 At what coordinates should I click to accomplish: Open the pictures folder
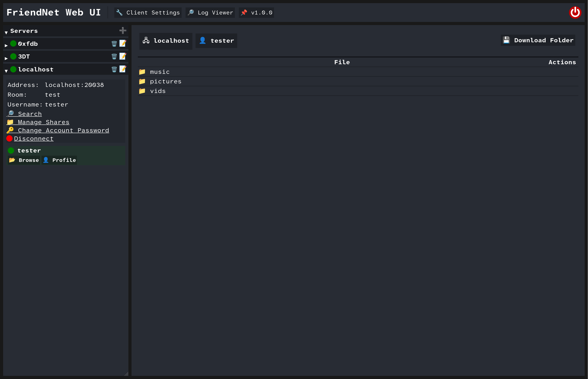pyautogui.click(x=165, y=81)
